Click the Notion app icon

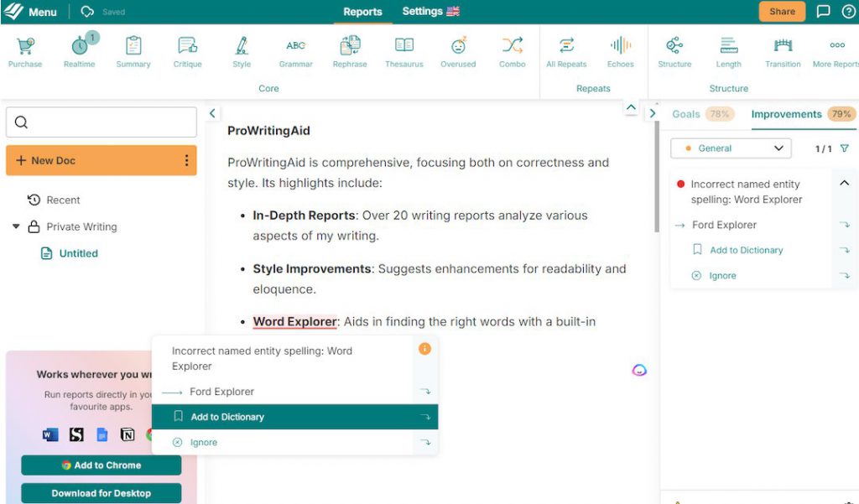coord(128,435)
